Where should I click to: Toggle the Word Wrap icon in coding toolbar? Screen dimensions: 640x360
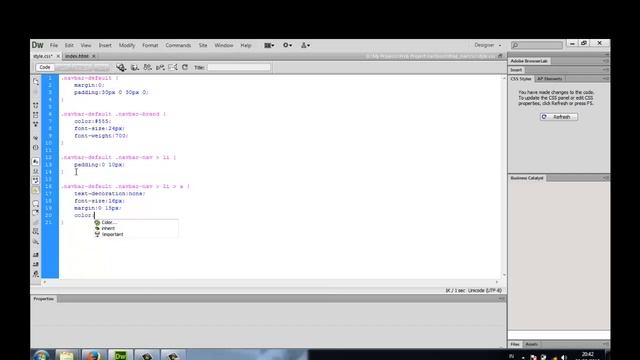[36, 180]
